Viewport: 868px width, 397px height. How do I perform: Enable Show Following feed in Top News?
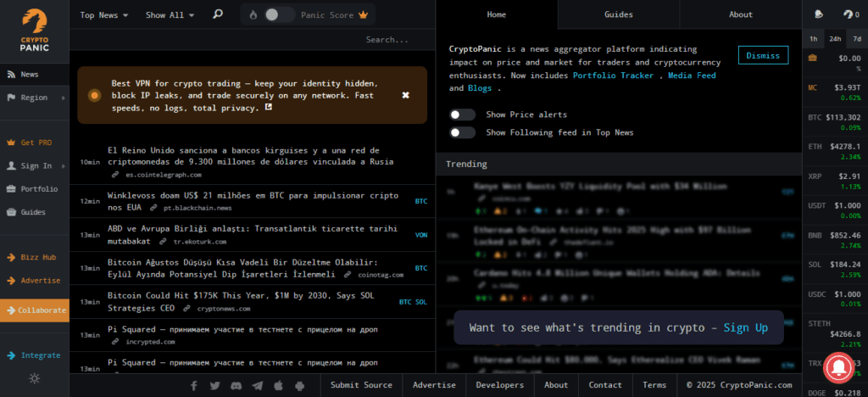pyautogui.click(x=462, y=132)
